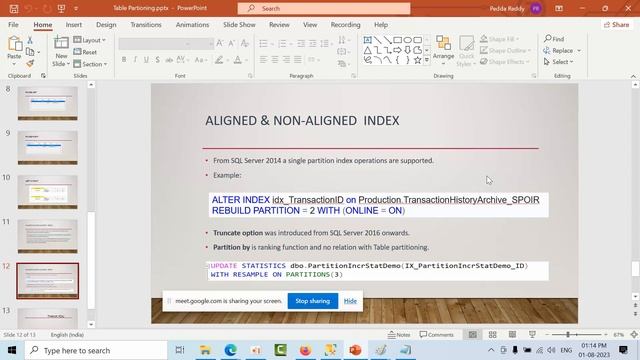Open the Shape Outline dropdown
Screen dimensions: 640x360
(x=505, y=50)
